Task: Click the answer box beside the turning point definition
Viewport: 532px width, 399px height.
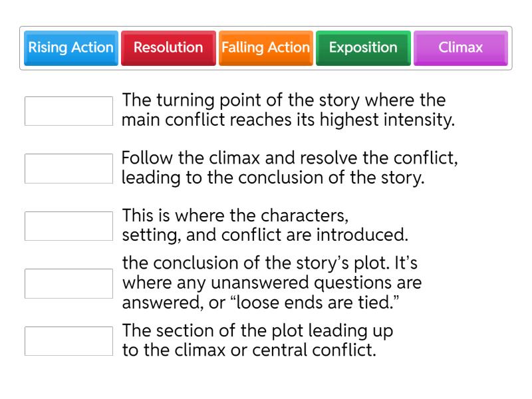Action: (x=68, y=111)
